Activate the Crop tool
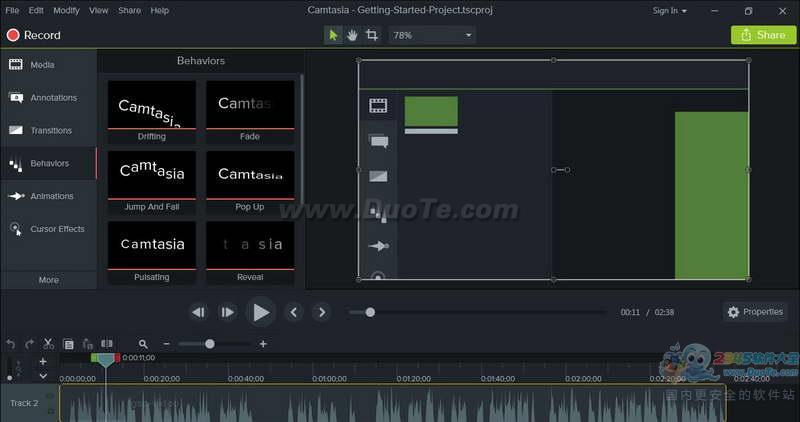The image size is (800, 422). [371, 35]
